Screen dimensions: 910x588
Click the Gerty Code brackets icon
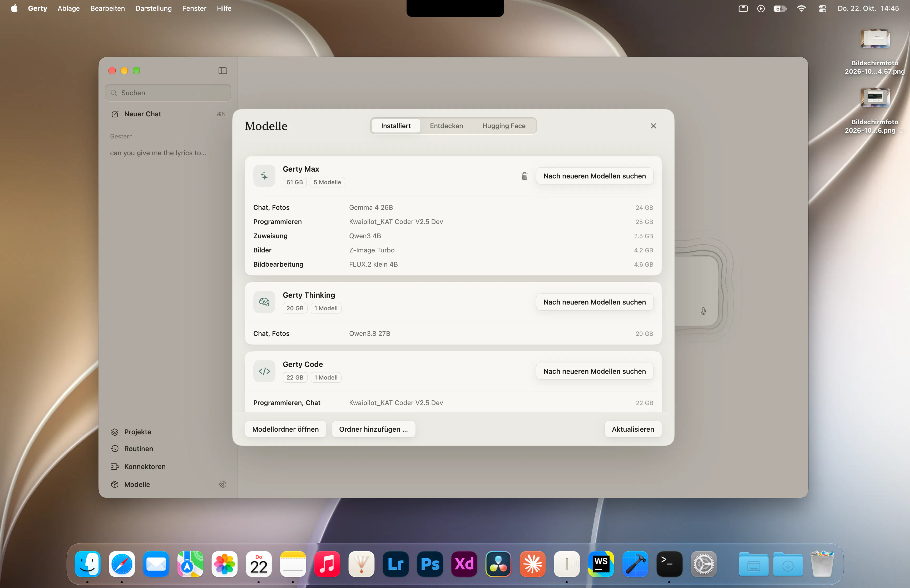pos(264,371)
